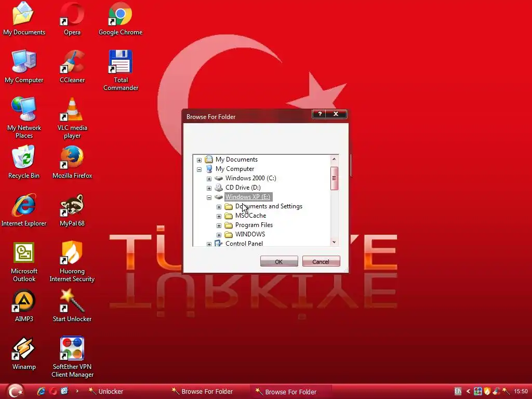Select CD Drive (D:) in the tree
This screenshot has height=399, width=532.
point(243,188)
